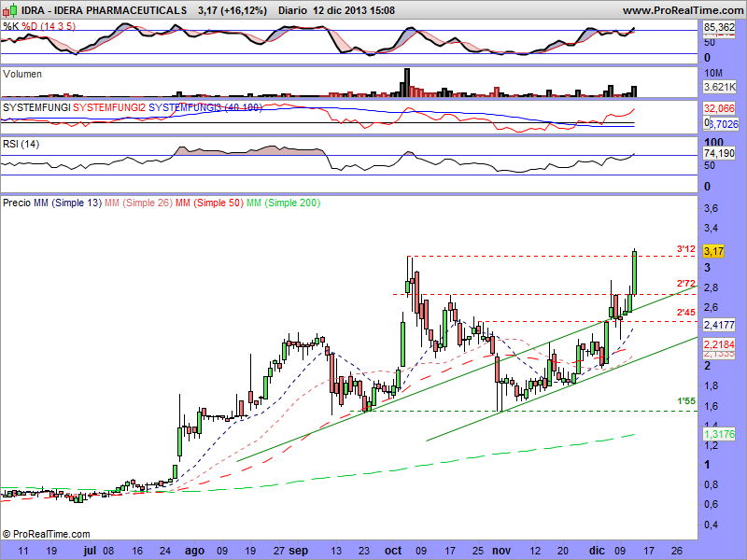Click the '0,8' price axis label
This screenshot has width=747, height=560.
click(x=711, y=484)
